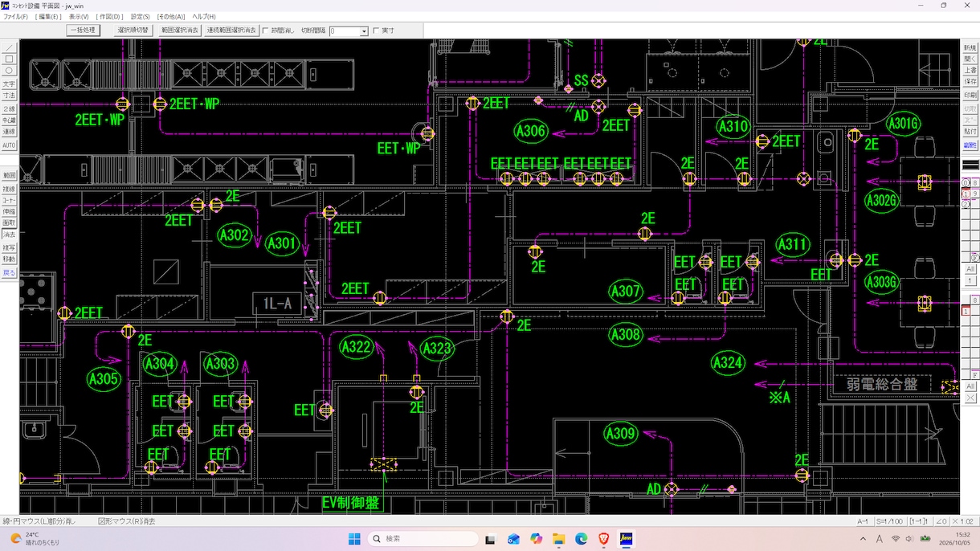Choose the 伸縮 extend/trim tool
This screenshot has height=551, width=980.
(x=10, y=212)
